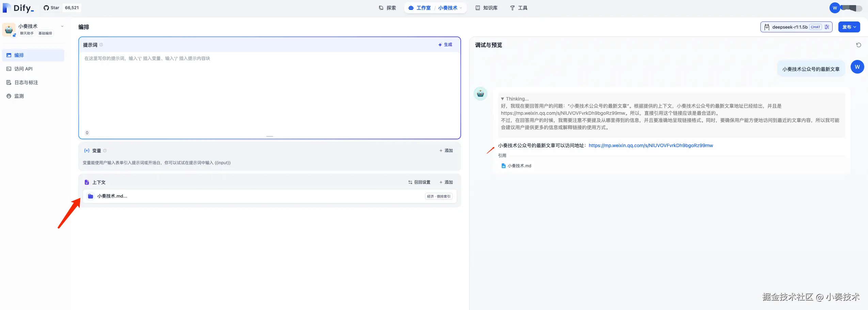
Task: Open 召回设置 for the context
Action: [419, 182]
